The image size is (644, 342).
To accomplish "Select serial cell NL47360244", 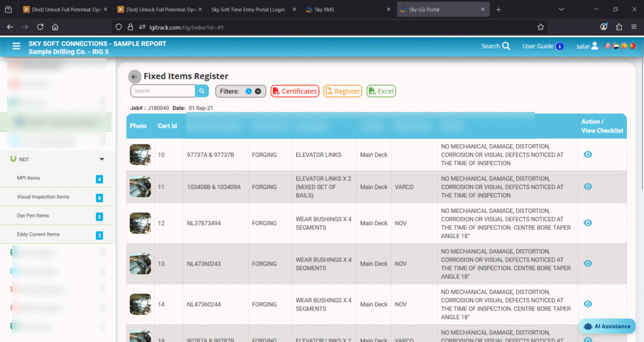I will click(204, 305).
